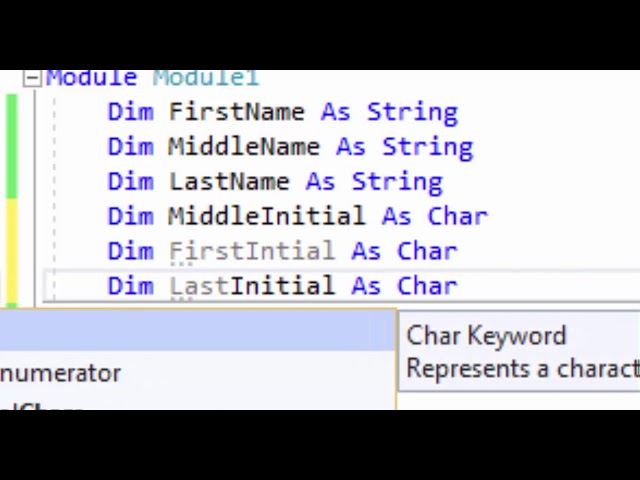The width and height of the screenshot is (640, 480).
Task: Choose the Enumerator entry in IntelliSense list
Action: tap(60, 373)
